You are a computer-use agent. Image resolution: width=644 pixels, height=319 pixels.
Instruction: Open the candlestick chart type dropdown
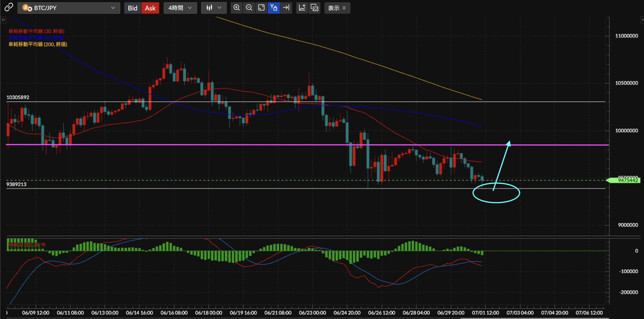214,8
